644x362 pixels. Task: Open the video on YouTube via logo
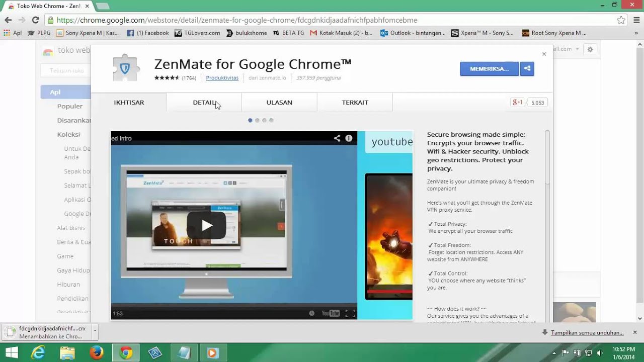pyautogui.click(x=331, y=313)
